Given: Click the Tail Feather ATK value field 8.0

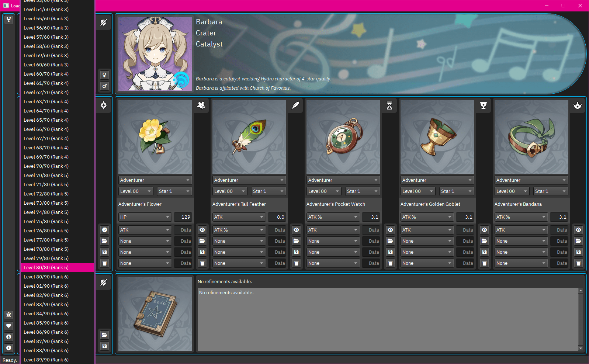Looking at the screenshot, I should (x=277, y=217).
